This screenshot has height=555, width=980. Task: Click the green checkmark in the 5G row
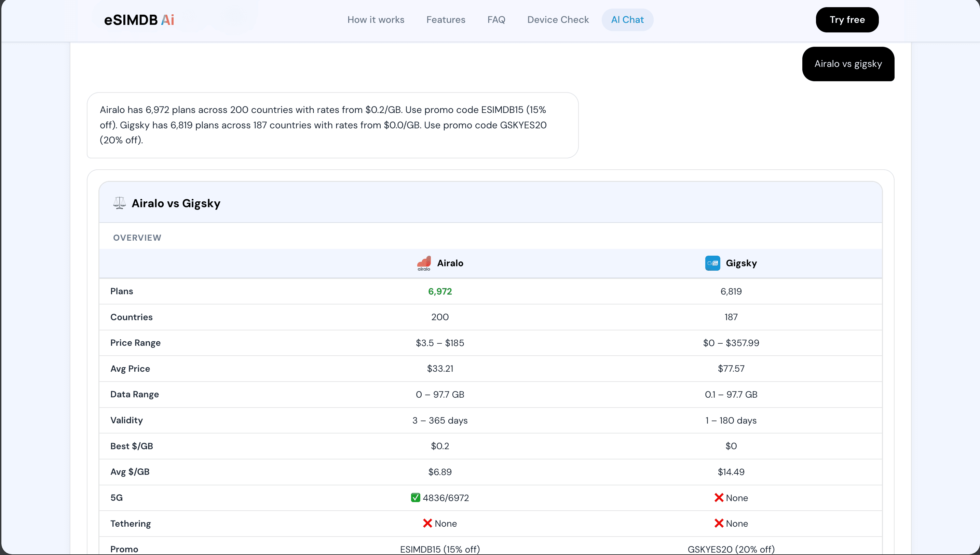(x=416, y=497)
